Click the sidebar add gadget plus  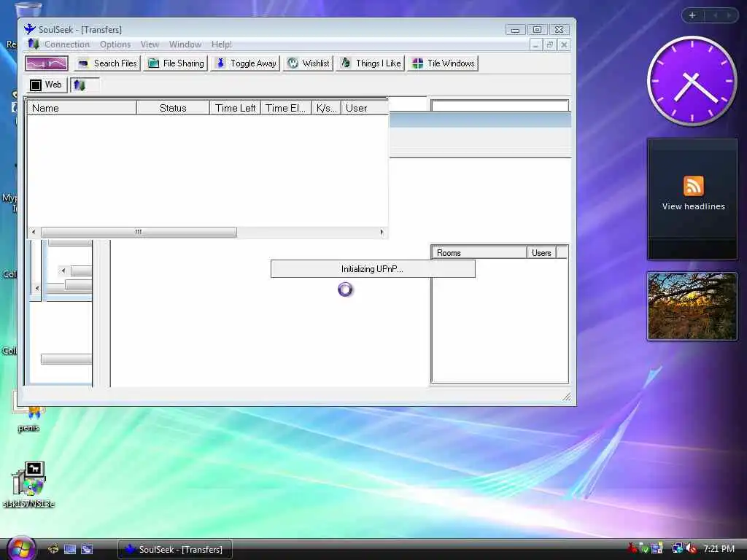[x=692, y=15]
